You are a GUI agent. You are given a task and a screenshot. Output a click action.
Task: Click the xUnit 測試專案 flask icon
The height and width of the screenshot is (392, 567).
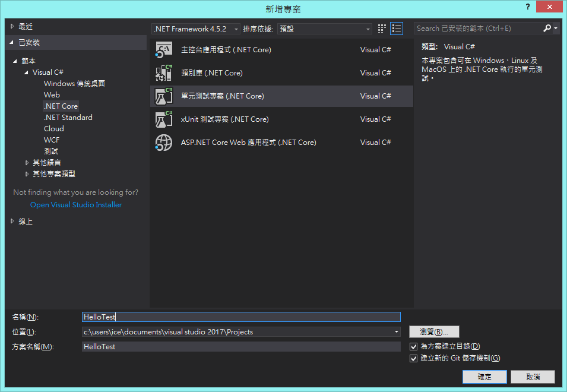(164, 119)
